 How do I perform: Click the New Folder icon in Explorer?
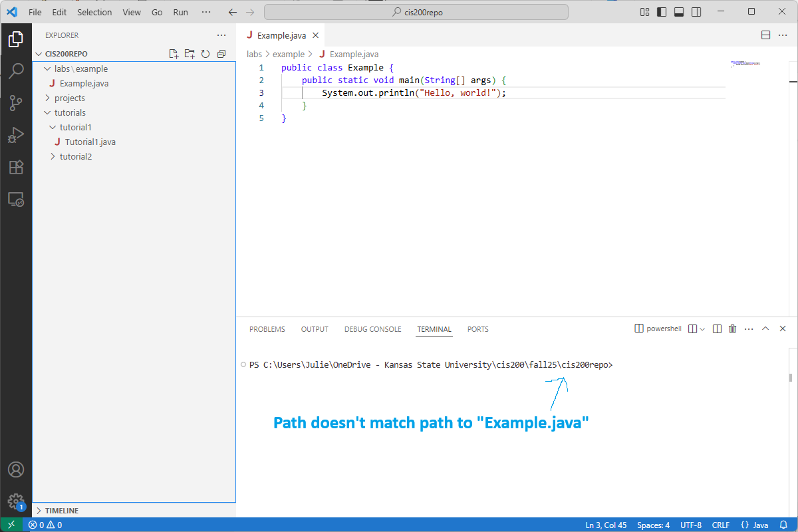190,54
